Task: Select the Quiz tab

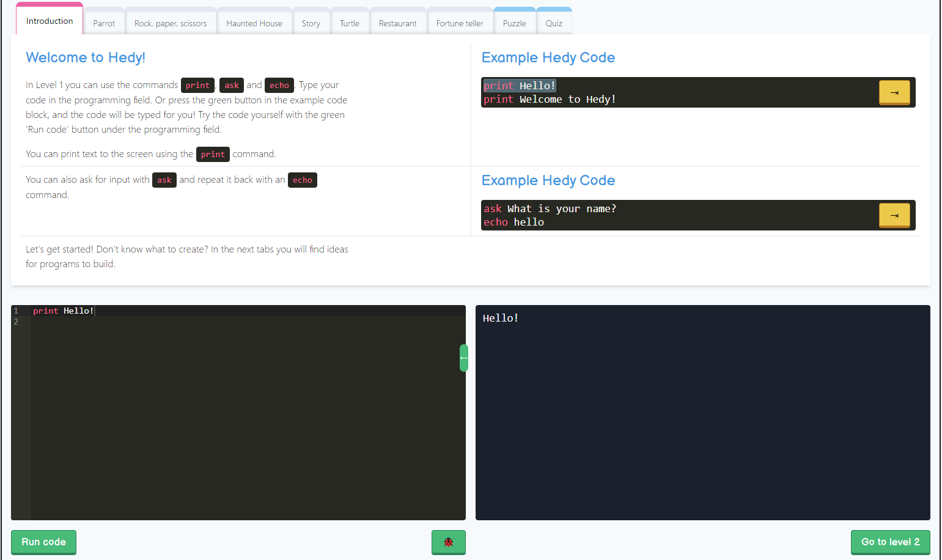Action: 554,23
